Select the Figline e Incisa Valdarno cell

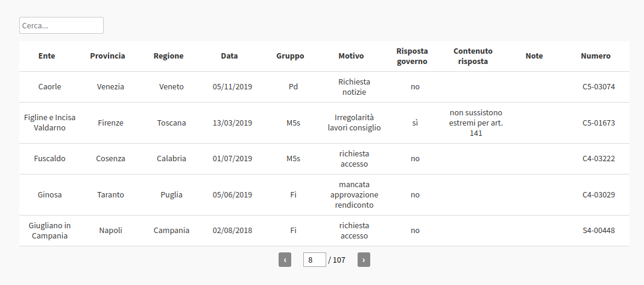(49, 123)
